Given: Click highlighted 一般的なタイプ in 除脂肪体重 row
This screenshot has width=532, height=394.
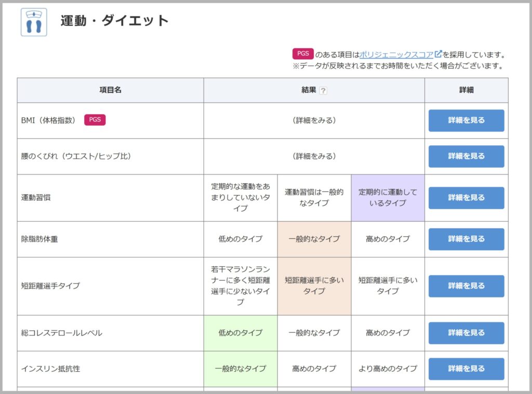Looking at the screenshot, I should point(314,239).
